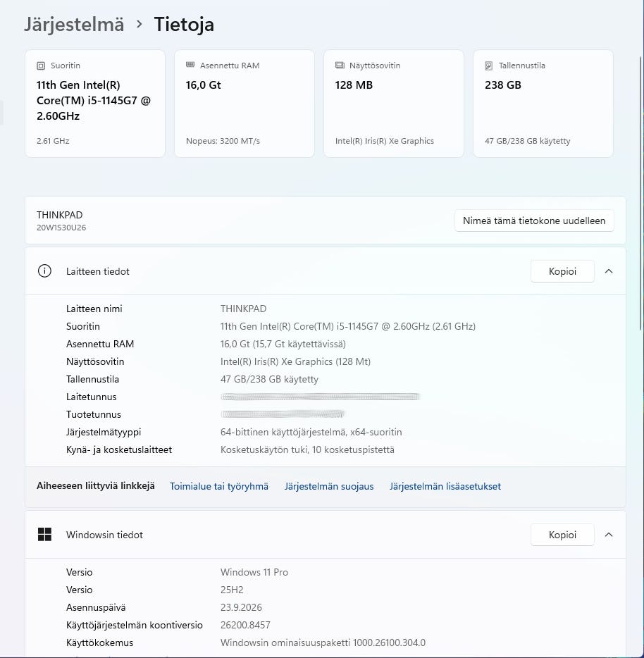Click 'Nopeus: 3200 MT/s' in the RAM card

(x=223, y=141)
